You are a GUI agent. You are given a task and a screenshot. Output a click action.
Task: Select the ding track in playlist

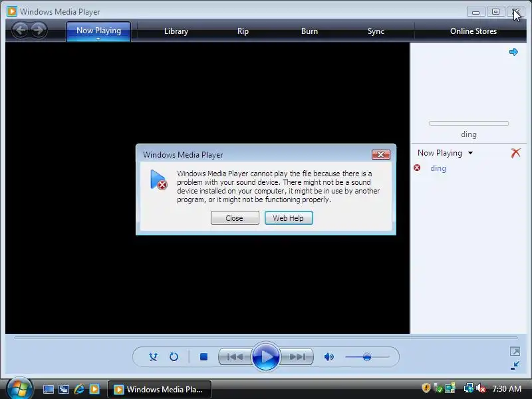pos(438,168)
